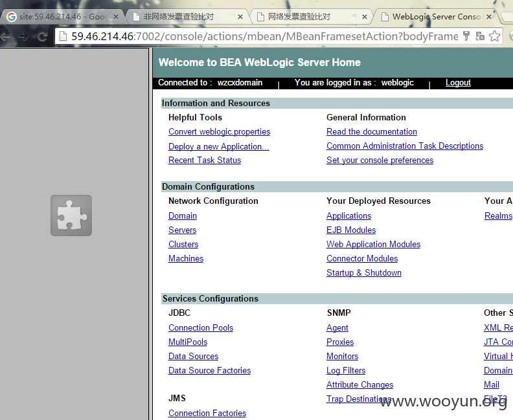Screen dimensions: 513x420
Task: Click the page icon in address bar
Action: tap(63, 36)
